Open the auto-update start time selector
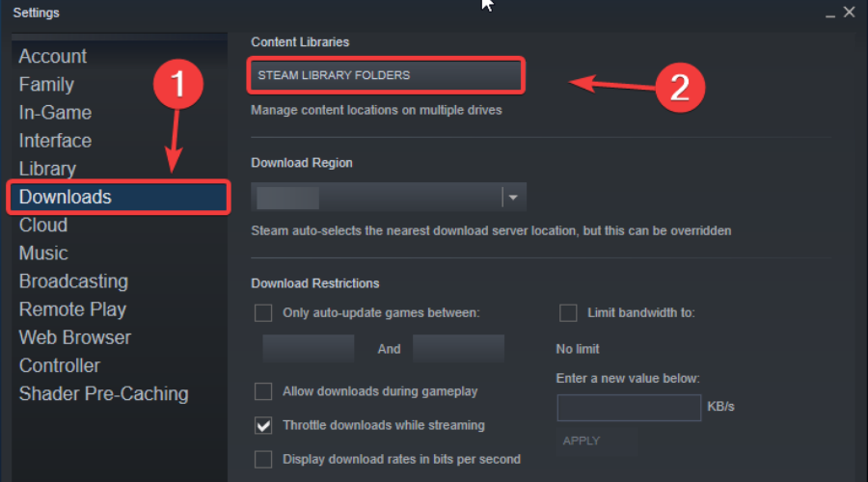Screen dimensions: 868x482 pos(309,349)
